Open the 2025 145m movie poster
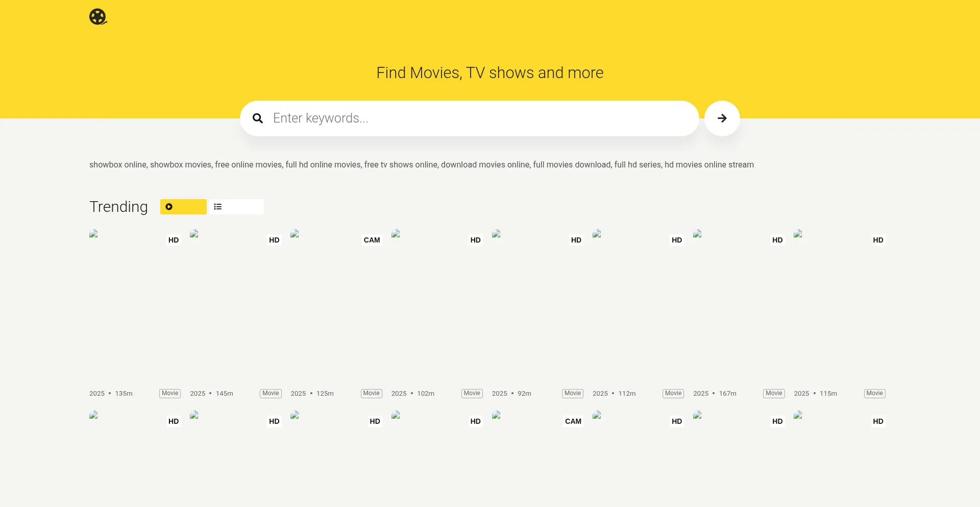This screenshot has height=507, width=980. coord(235,306)
